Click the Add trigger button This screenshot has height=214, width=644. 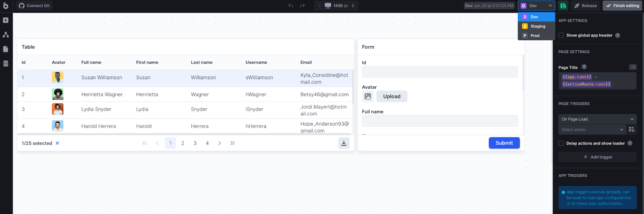pos(597,157)
